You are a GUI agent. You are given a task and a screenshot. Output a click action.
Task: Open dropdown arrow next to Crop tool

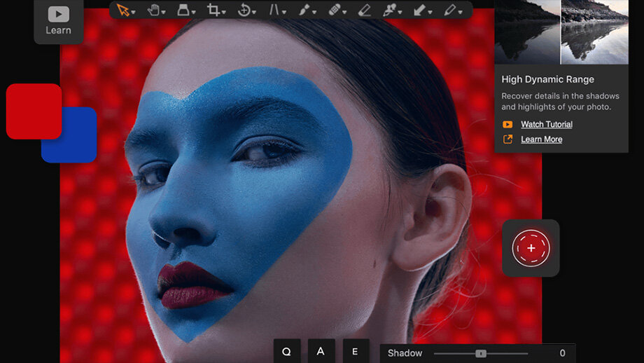[224, 13]
